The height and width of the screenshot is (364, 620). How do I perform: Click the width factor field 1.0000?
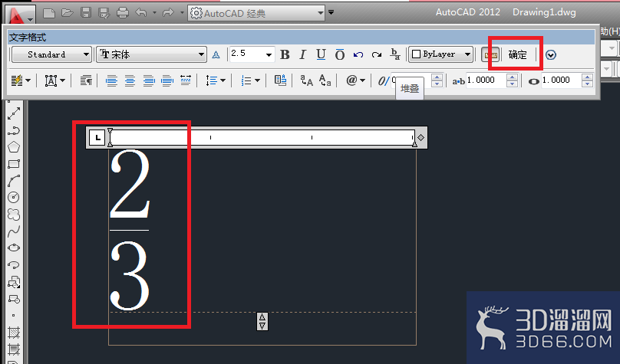pos(561,80)
